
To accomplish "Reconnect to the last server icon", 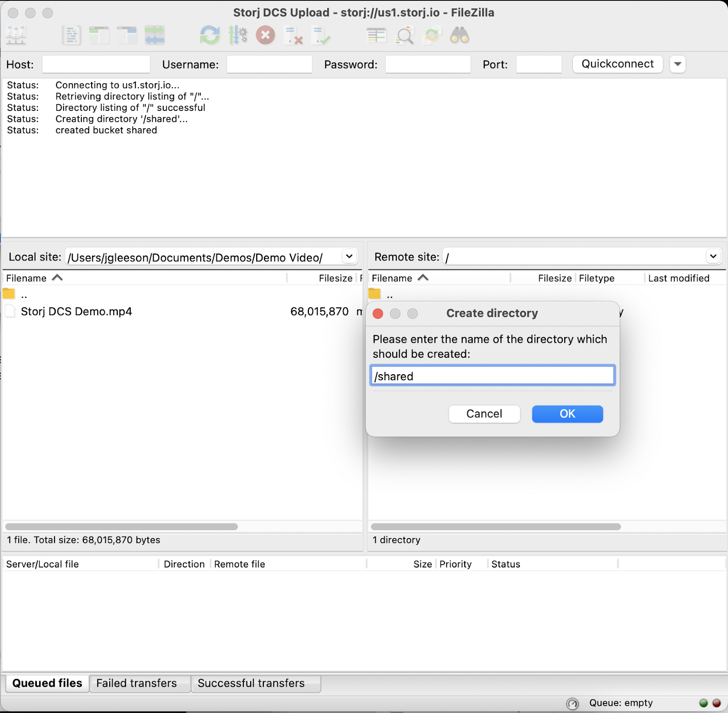I will click(x=321, y=35).
